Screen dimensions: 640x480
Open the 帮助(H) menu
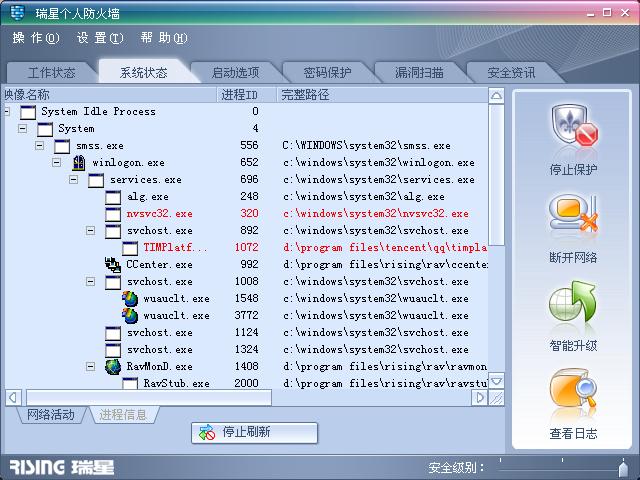(x=164, y=38)
